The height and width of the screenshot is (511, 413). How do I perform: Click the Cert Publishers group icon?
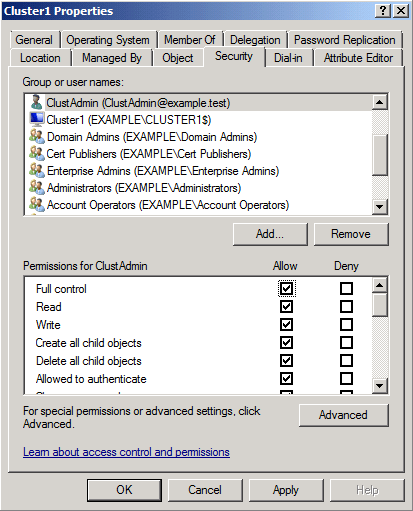pyautogui.click(x=37, y=153)
